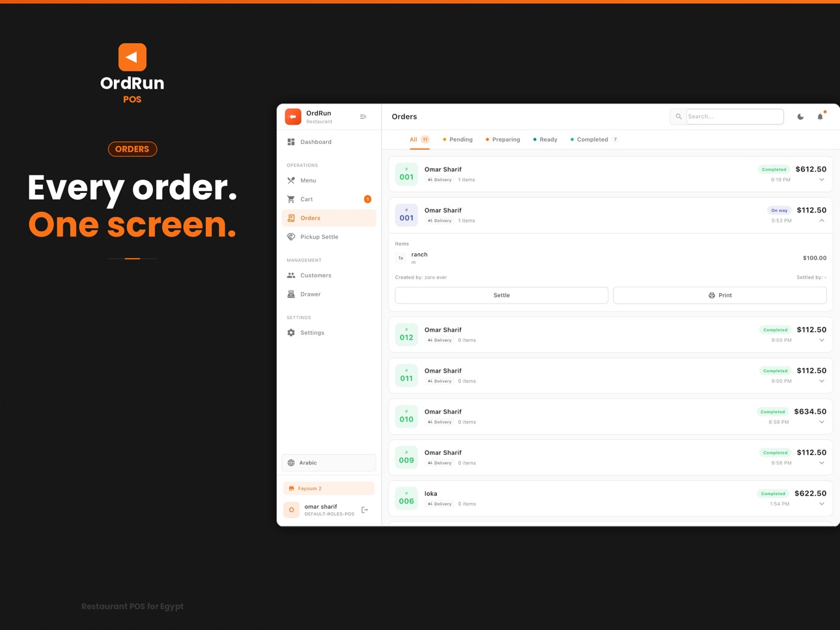Screen dimensions: 840x630
Task: Expand the $612.50 order row
Action: pos(822,180)
